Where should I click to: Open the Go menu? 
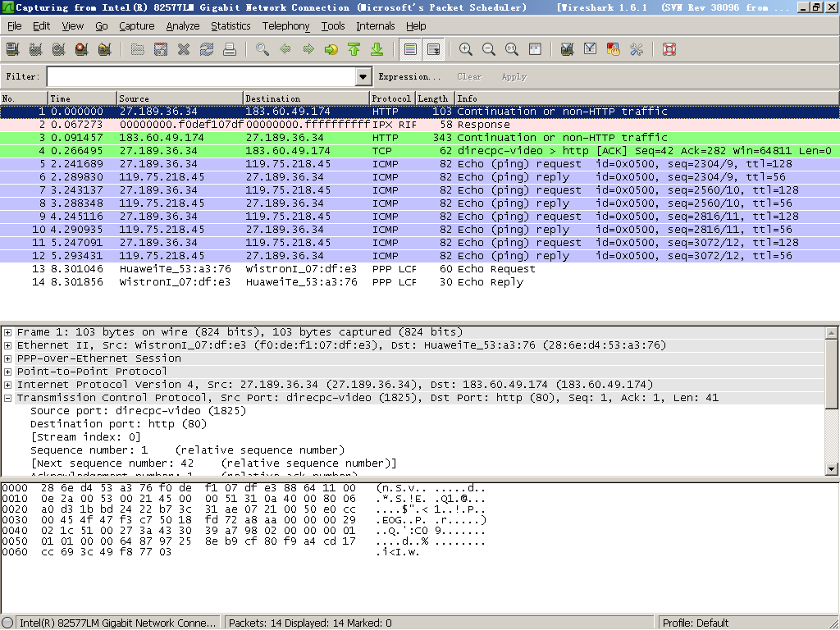[101, 25]
